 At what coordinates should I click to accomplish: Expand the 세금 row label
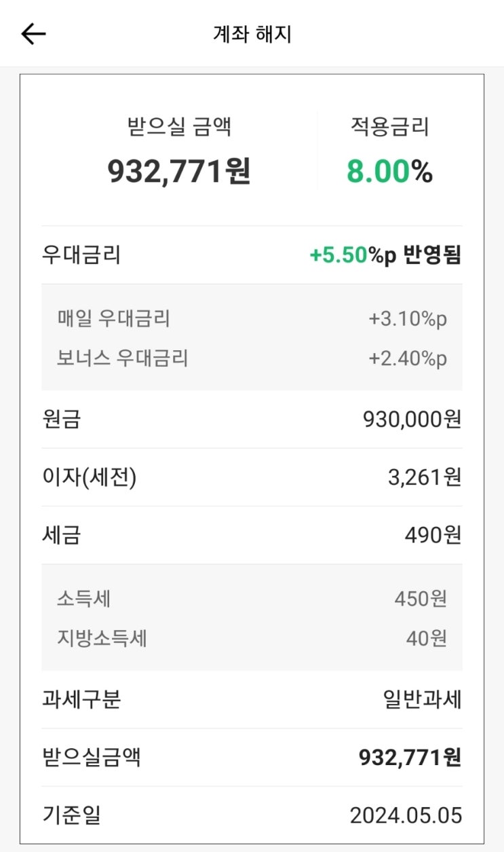(x=61, y=536)
